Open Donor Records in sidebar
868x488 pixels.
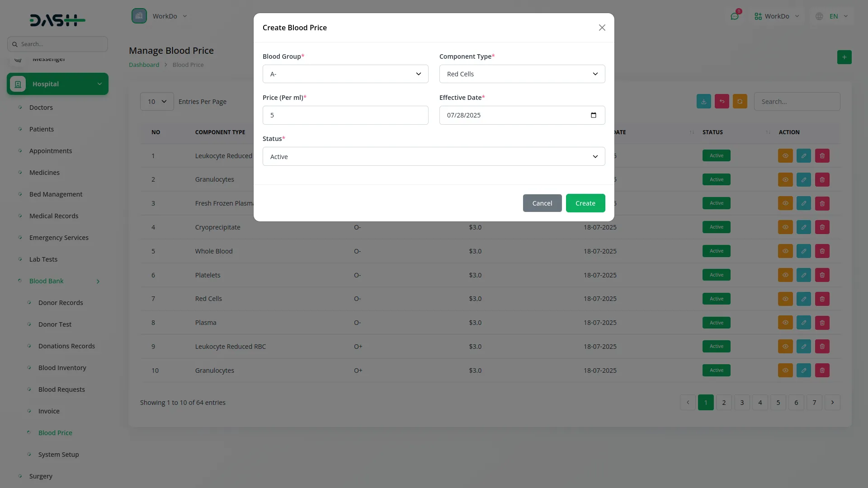point(61,303)
